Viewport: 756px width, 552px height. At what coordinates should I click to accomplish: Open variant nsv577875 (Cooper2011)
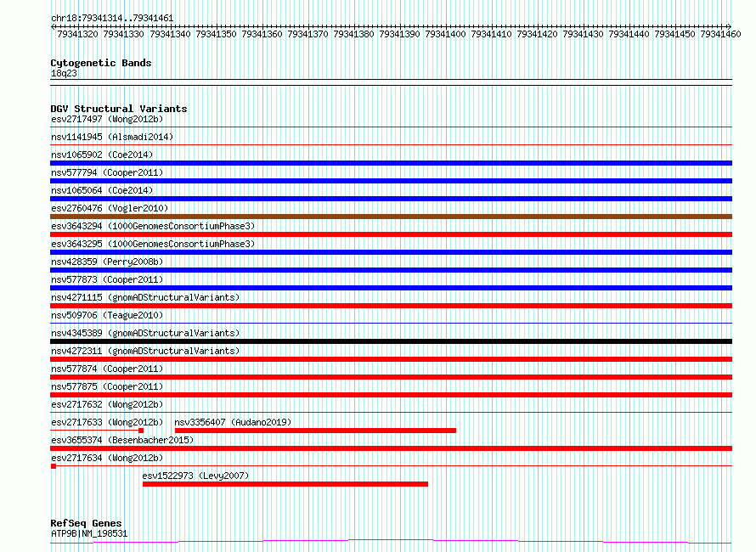tap(107, 386)
